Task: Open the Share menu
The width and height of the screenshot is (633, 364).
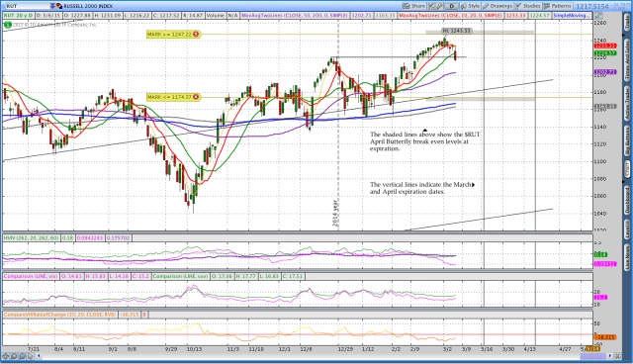Action: 413,6
